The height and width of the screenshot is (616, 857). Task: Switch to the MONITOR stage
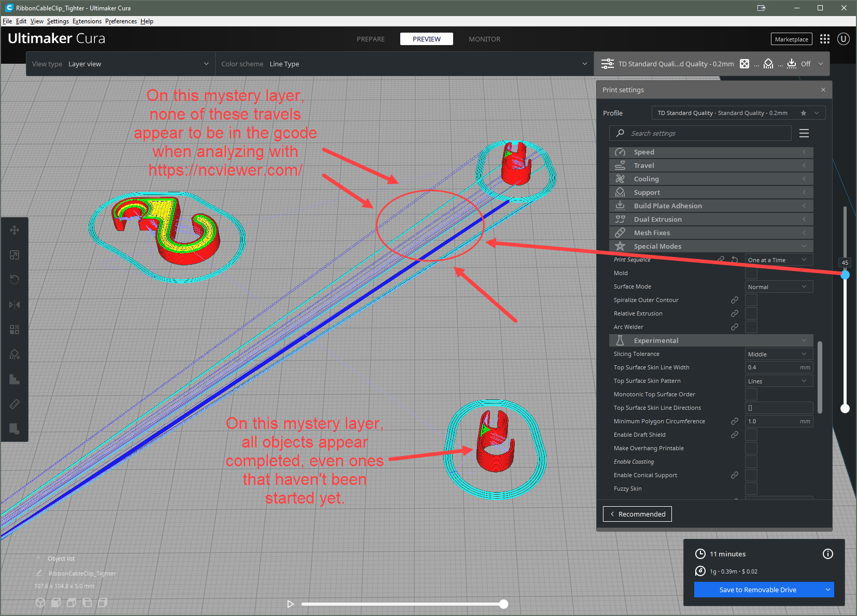(484, 39)
